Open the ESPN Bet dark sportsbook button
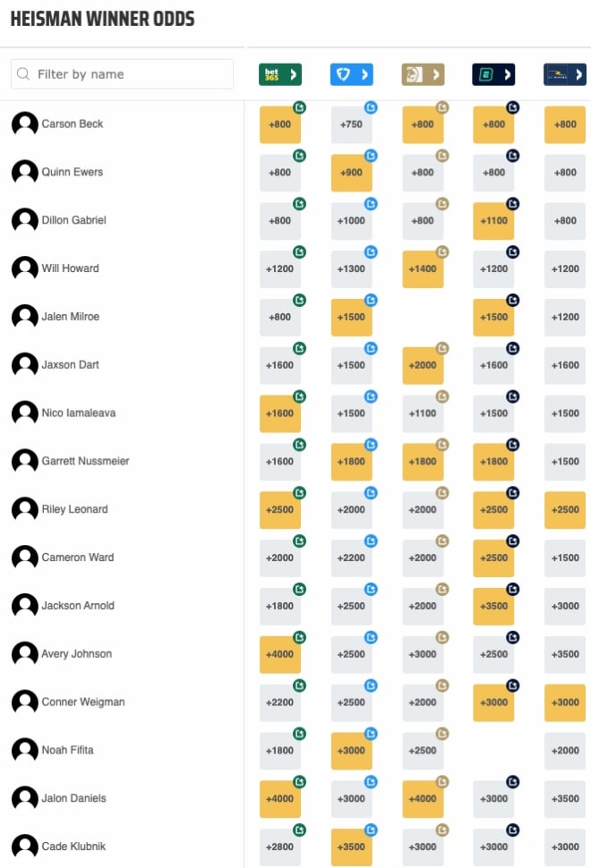 point(493,74)
